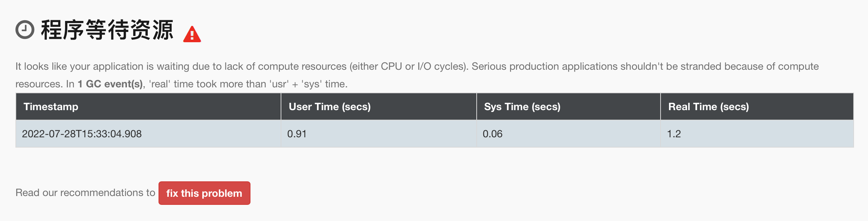Viewport: 868px width, 221px height.
Task: Click the bold '1 GC event(s)' text
Action: click(x=110, y=84)
